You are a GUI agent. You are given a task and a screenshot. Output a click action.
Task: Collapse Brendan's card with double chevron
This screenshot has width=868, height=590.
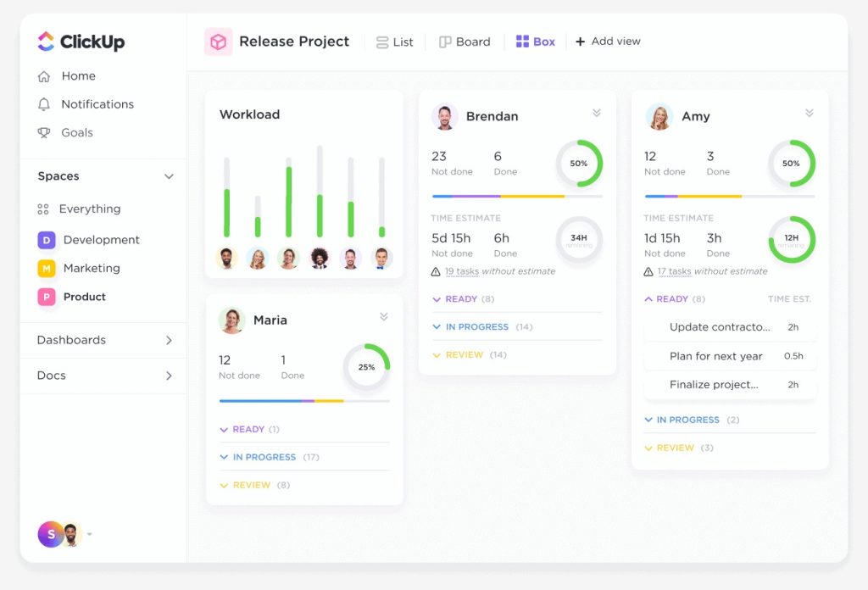(596, 114)
